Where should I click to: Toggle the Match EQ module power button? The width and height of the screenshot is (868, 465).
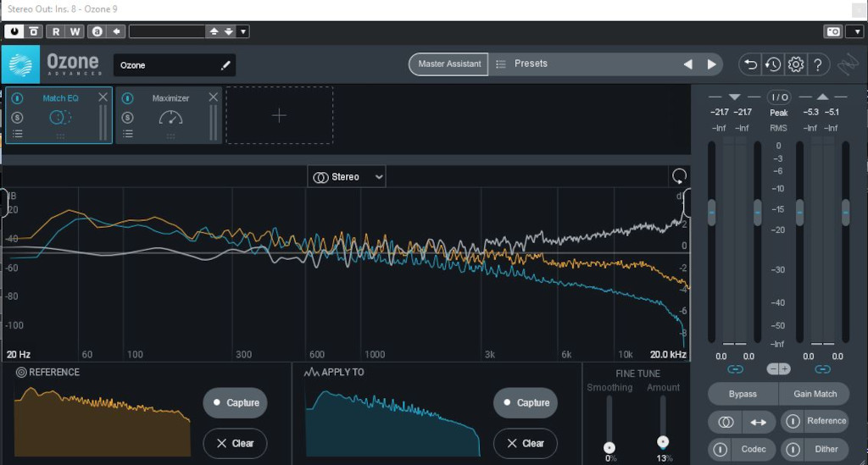[x=17, y=98]
